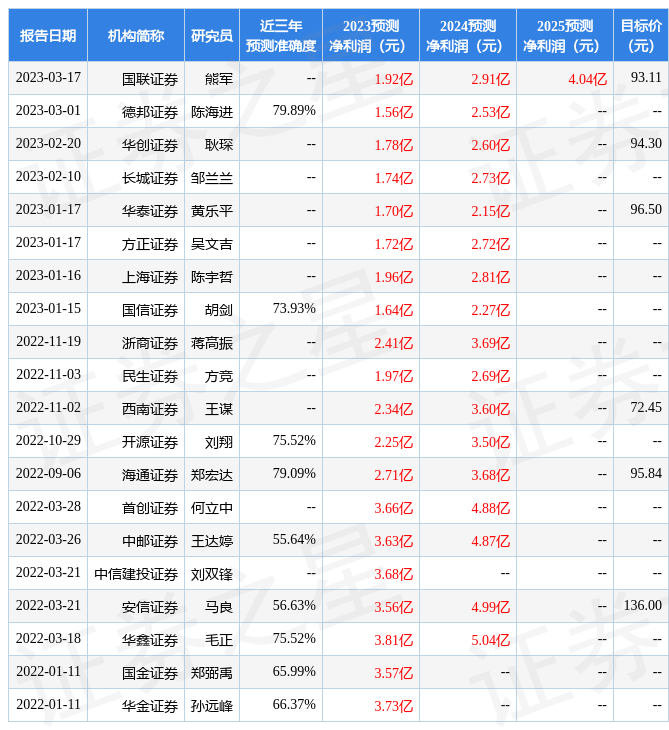The image size is (669, 730).
Task: Click the 2024预测净利润 column header
Action: pyautogui.click(x=468, y=35)
